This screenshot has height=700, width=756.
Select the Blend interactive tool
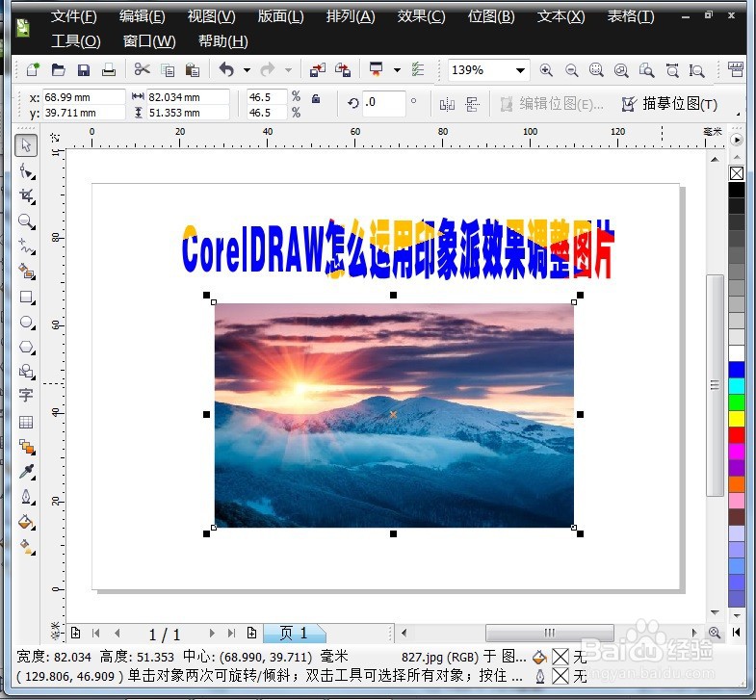[x=26, y=447]
